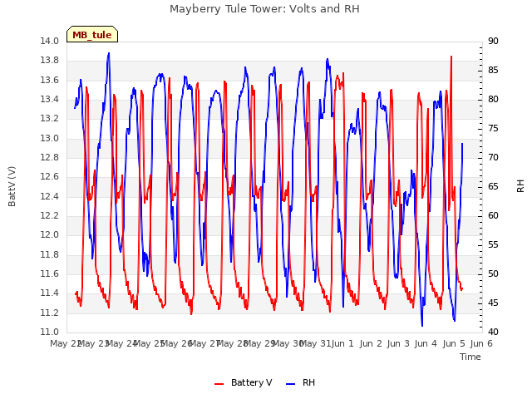Viewport: 532px width, 399px height.
Task: Click the Jun 2 date label
Action: point(371,343)
